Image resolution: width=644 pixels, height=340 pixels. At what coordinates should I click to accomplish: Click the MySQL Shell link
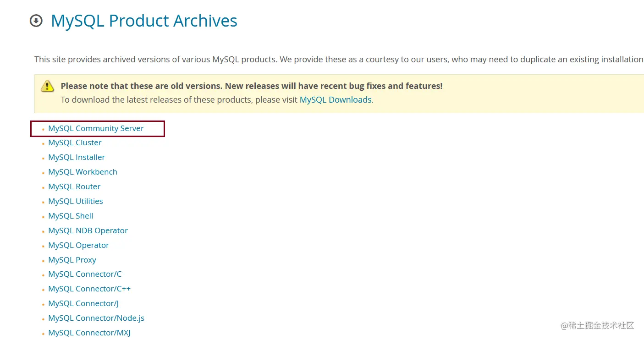(71, 216)
